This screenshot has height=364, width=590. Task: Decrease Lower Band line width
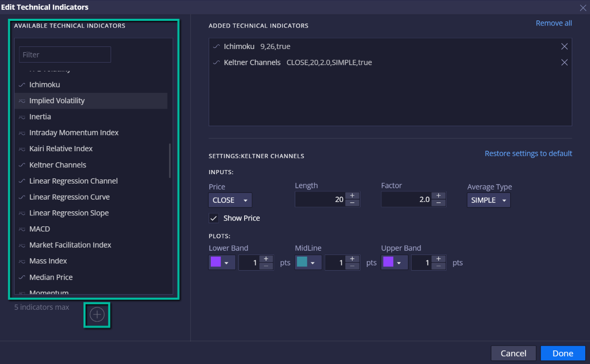(266, 266)
